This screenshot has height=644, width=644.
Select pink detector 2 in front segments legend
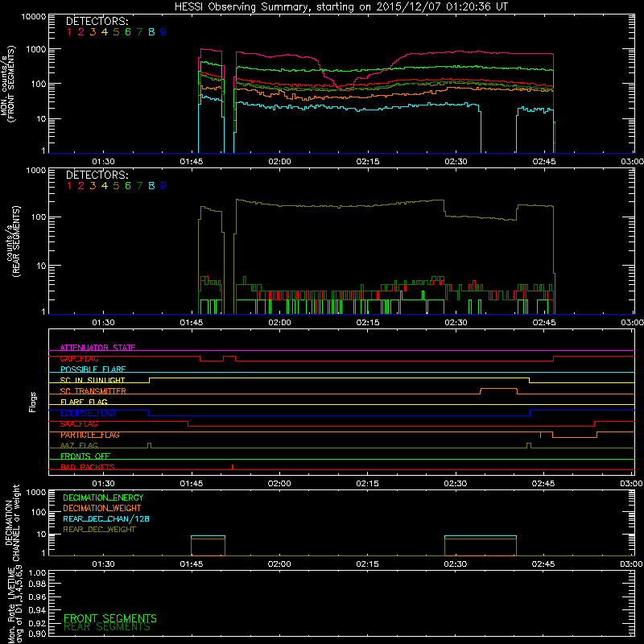tap(81, 32)
